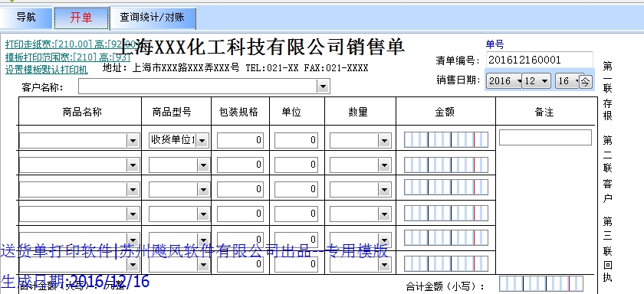The image size is (644, 294).
Task: Click the 清单编号 input field
Action: click(x=539, y=60)
